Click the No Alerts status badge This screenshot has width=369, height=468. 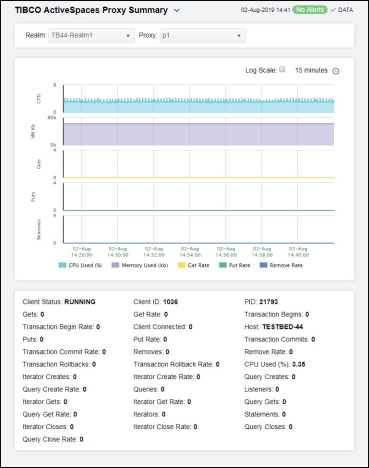pos(310,10)
